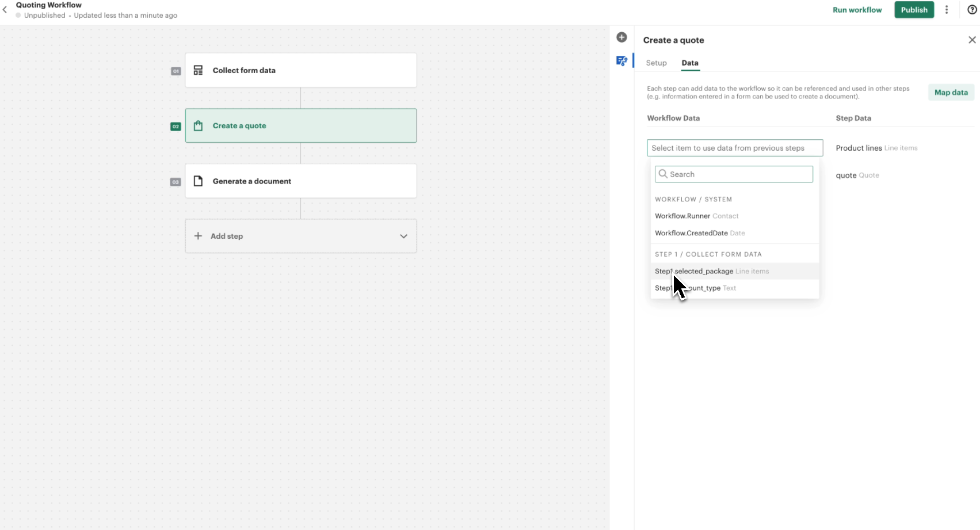Screen dimensions: 980x530
Task: Open the three-dot overflow menu
Action: pyautogui.click(x=947, y=10)
